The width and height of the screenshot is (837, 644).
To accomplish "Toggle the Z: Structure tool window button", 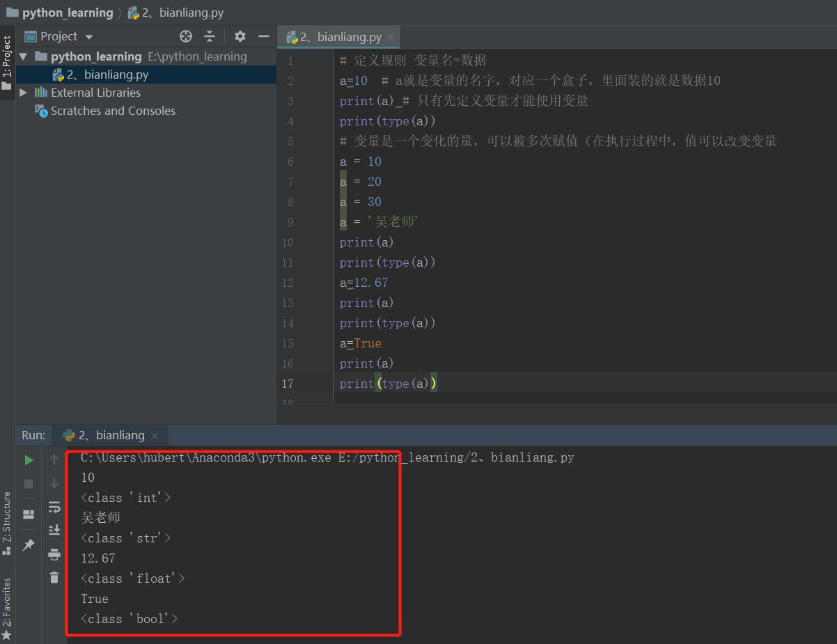I will pyautogui.click(x=7, y=523).
